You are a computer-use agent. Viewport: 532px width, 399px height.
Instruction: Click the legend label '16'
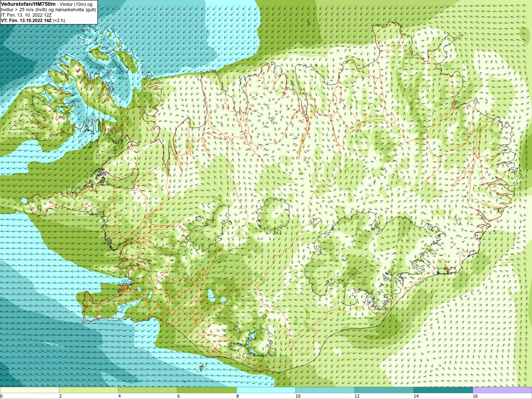[475, 396]
